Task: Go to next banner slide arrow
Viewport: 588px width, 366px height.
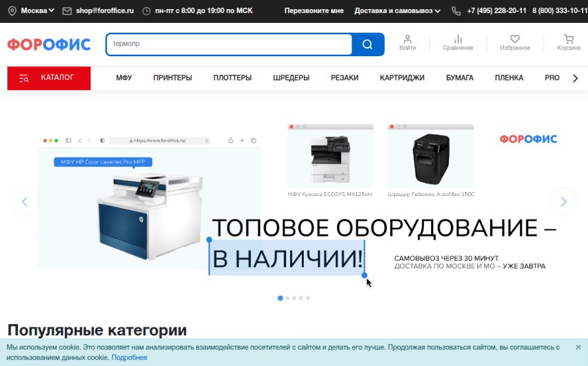Action: (563, 202)
